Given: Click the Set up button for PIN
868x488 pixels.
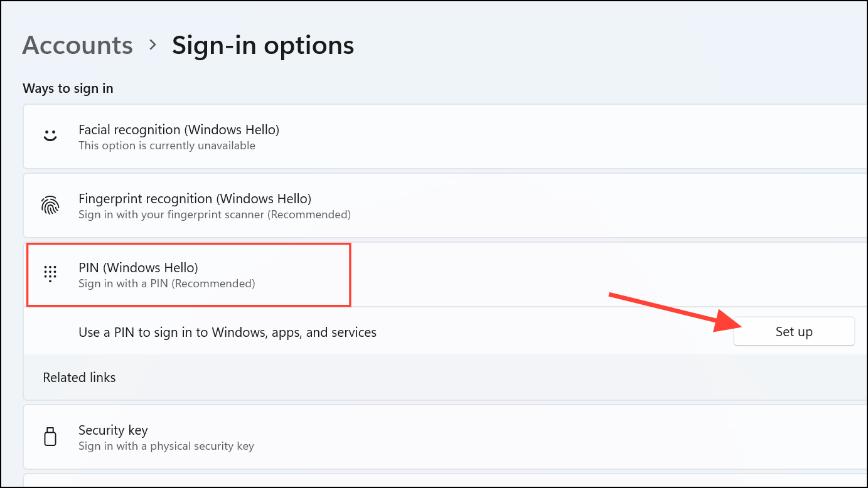Looking at the screenshot, I should coord(793,331).
